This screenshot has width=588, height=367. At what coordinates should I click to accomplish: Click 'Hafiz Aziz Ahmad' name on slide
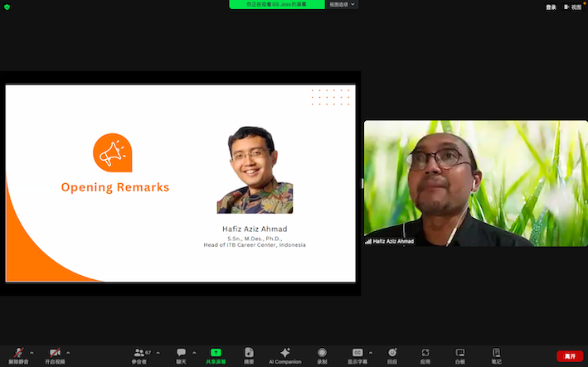(255, 229)
